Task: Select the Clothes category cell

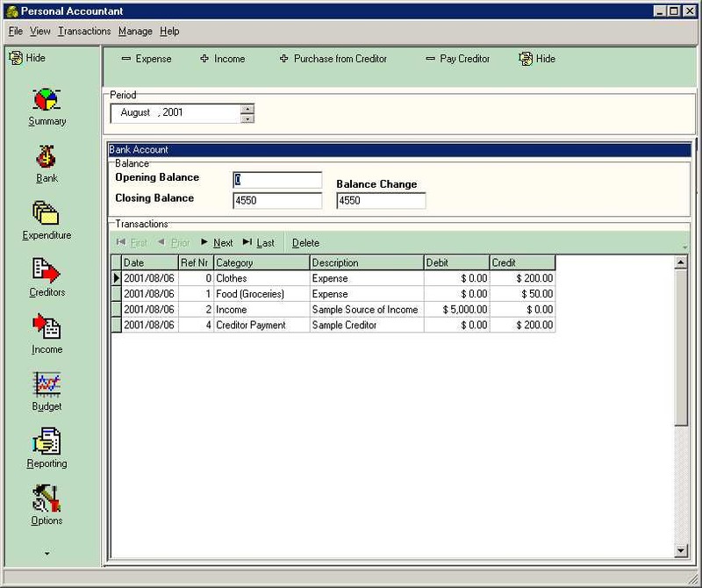Action: click(x=261, y=278)
